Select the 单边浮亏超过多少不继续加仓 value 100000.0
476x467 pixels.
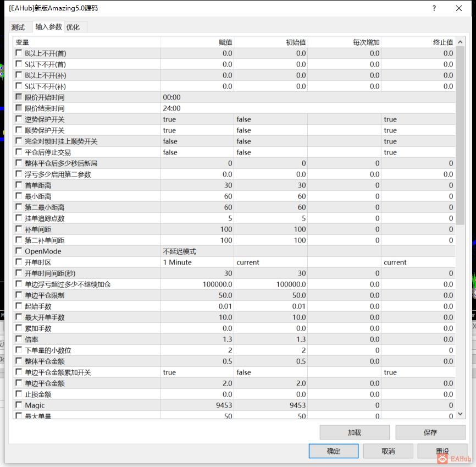[197, 284]
